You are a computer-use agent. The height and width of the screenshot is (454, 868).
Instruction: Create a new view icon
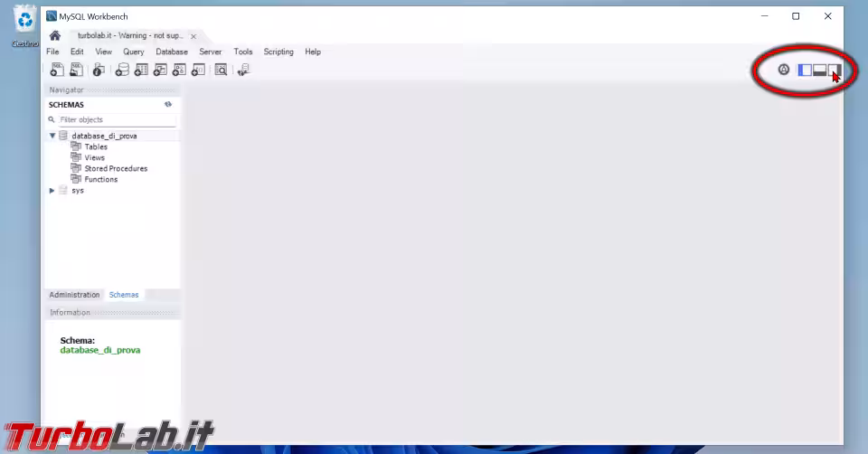tap(160, 70)
